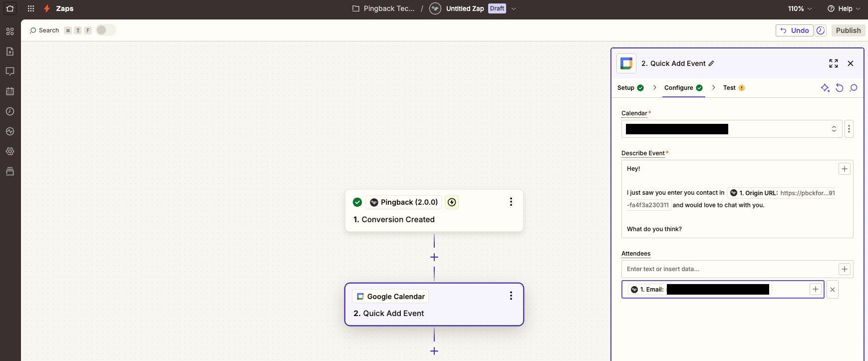Click the Undo button
868x361 pixels.
[794, 30]
